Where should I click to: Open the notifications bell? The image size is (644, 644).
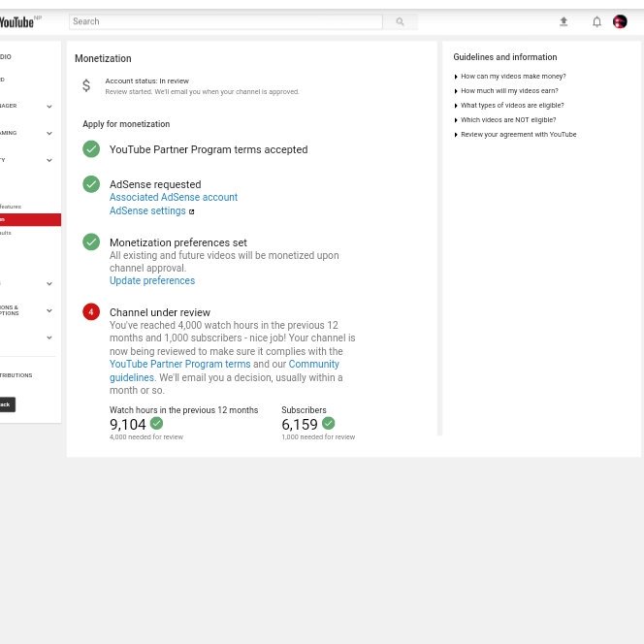[x=596, y=21]
